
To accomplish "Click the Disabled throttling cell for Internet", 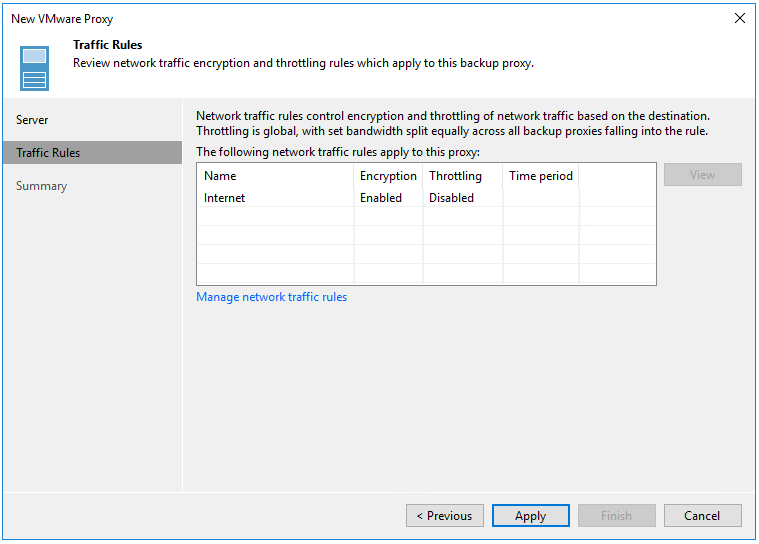I will point(451,198).
